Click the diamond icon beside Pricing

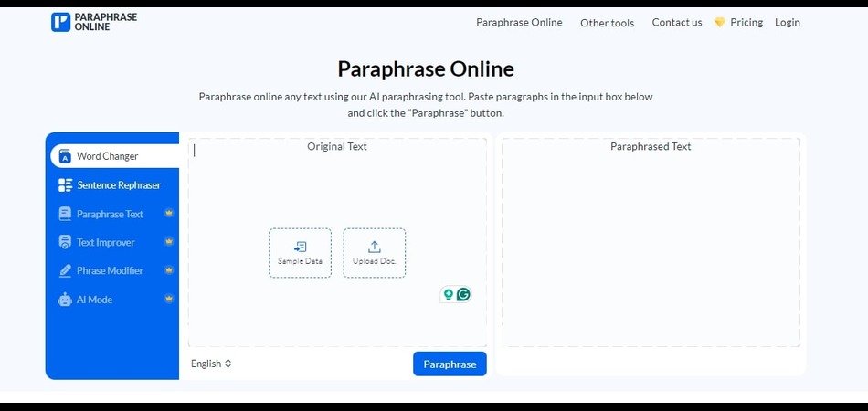tap(720, 22)
